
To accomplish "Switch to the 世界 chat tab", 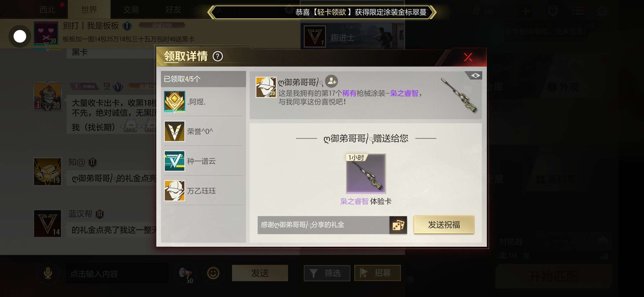I will coord(89,10).
